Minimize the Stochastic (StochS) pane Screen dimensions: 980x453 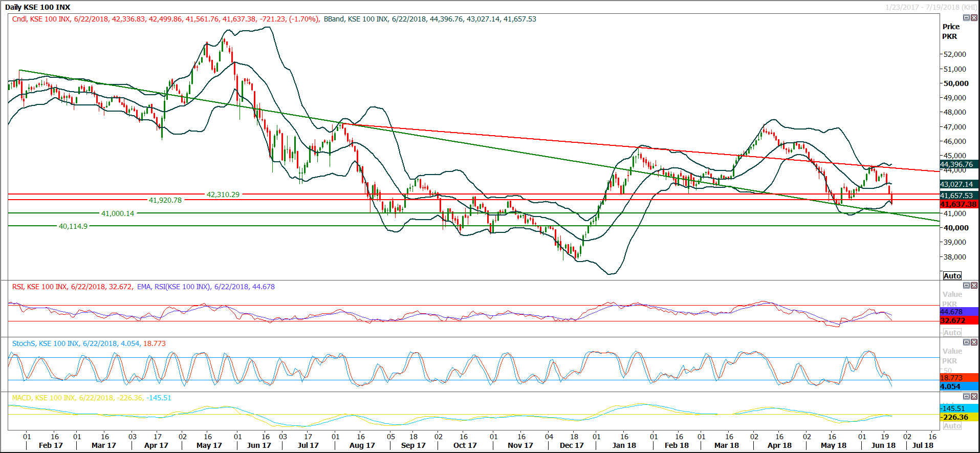pos(966,342)
